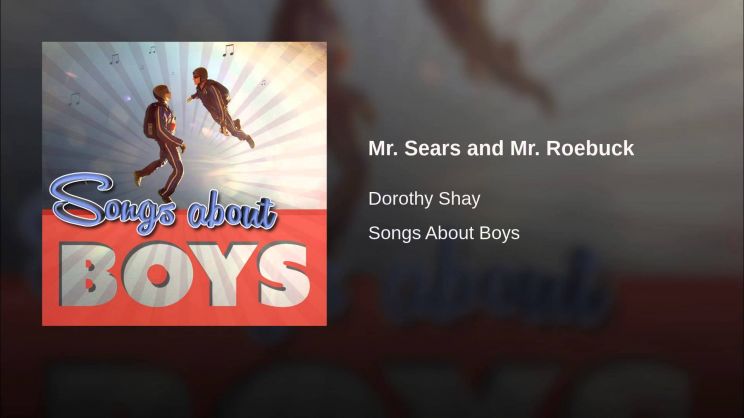The width and height of the screenshot is (744, 418).
Task: Click the lower-left skydiver figure on cover
Action: click(160, 142)
